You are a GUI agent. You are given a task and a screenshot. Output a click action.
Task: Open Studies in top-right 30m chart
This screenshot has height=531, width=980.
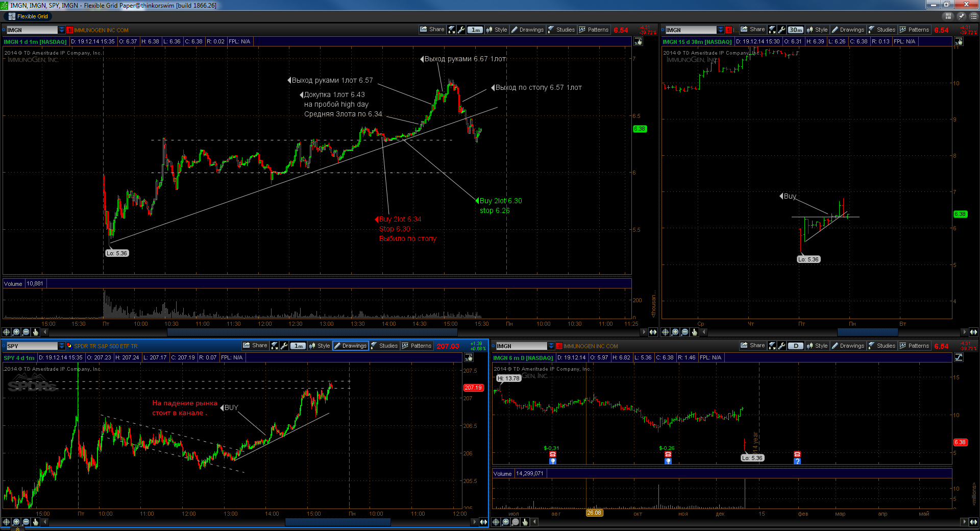point(882,30)
